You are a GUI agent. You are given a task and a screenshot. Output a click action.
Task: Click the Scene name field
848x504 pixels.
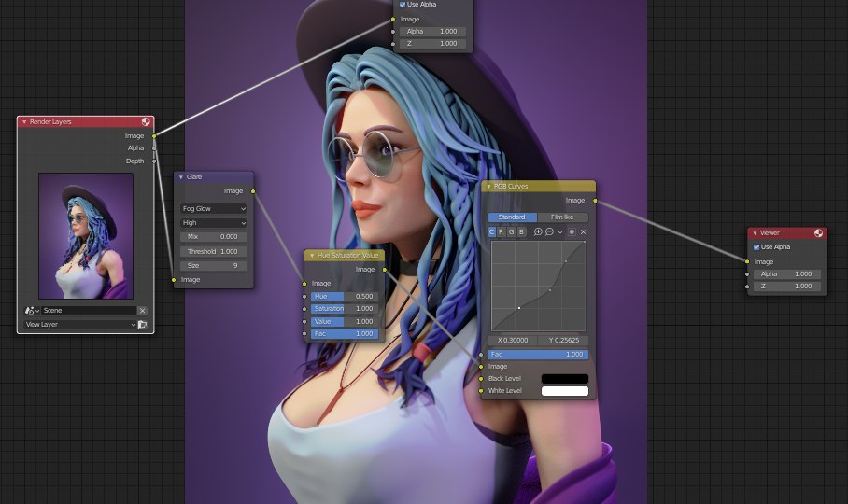click(x=89, y=311)
